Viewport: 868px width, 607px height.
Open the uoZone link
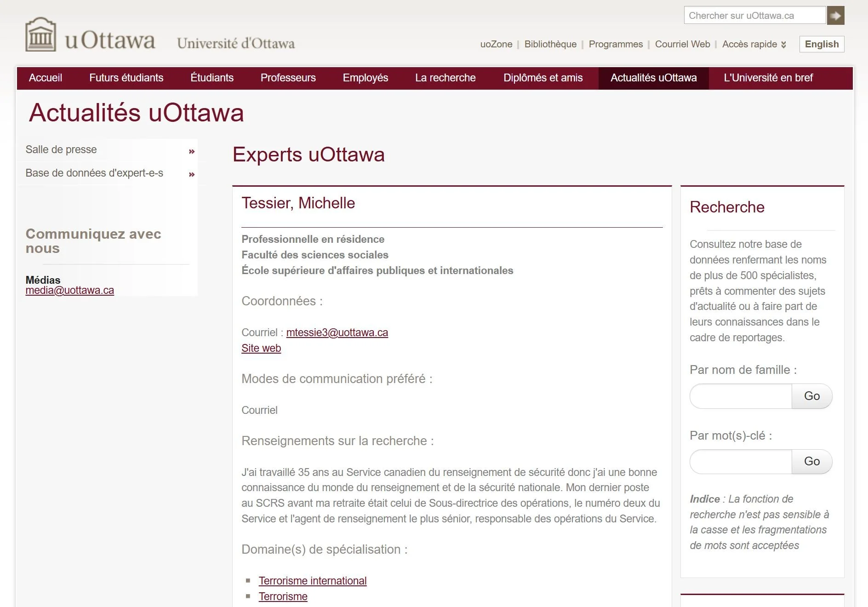click(x=496, y=44)
